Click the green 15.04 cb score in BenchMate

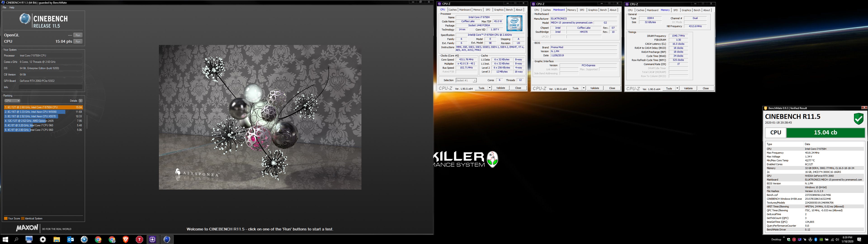[x=826, y=133]
